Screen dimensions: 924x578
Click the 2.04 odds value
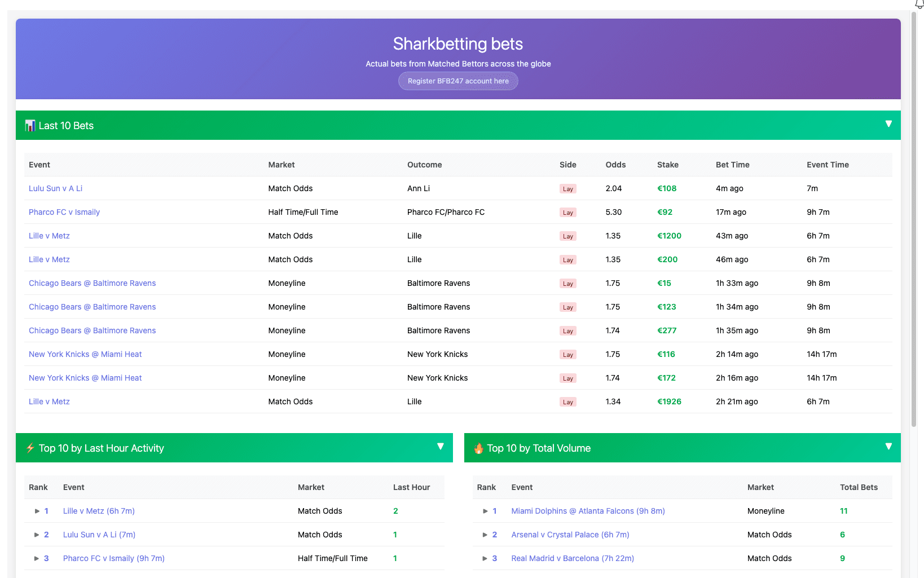[x=613, y=188]
